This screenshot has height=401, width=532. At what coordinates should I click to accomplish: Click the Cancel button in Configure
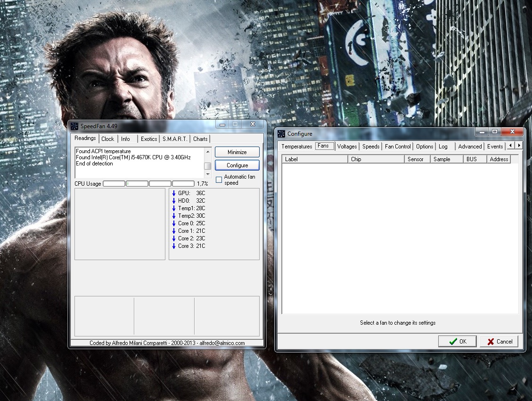499,341
